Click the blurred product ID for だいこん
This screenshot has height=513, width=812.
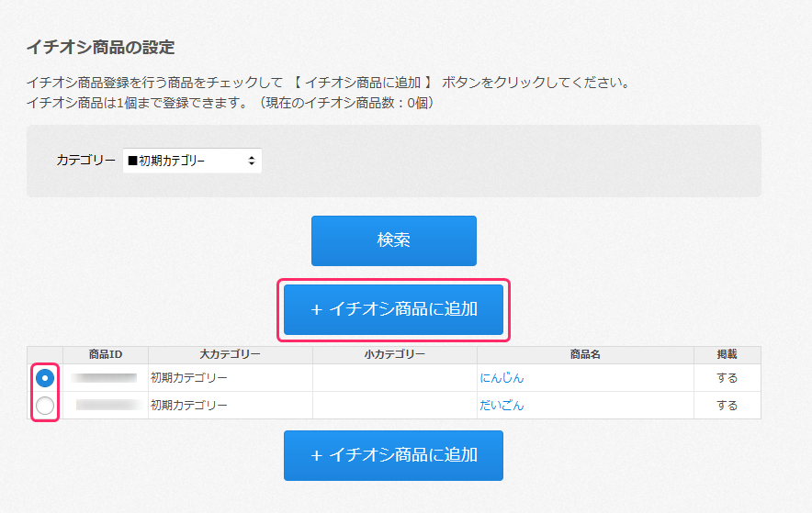pyautogui.click(x=106, y=406)
